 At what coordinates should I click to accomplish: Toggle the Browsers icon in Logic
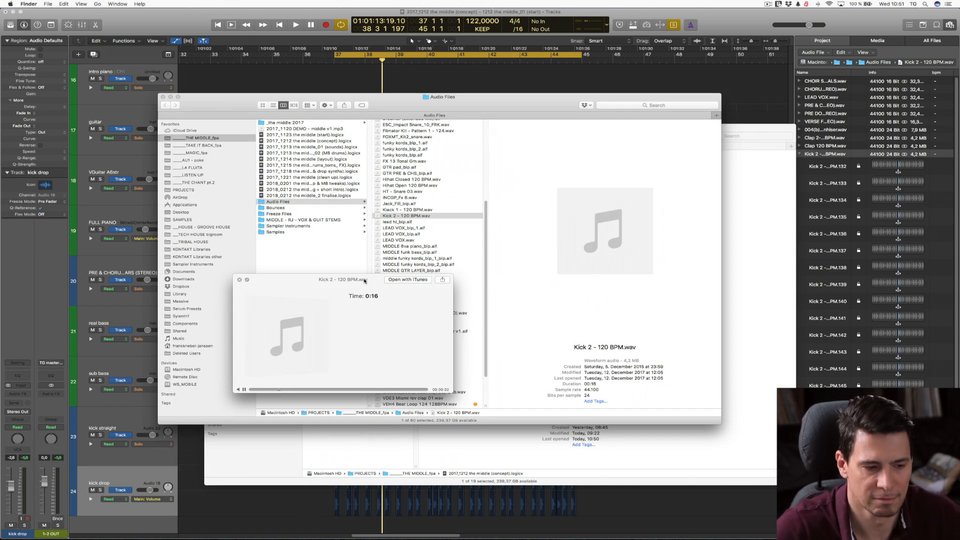click(x=950, y=25)
